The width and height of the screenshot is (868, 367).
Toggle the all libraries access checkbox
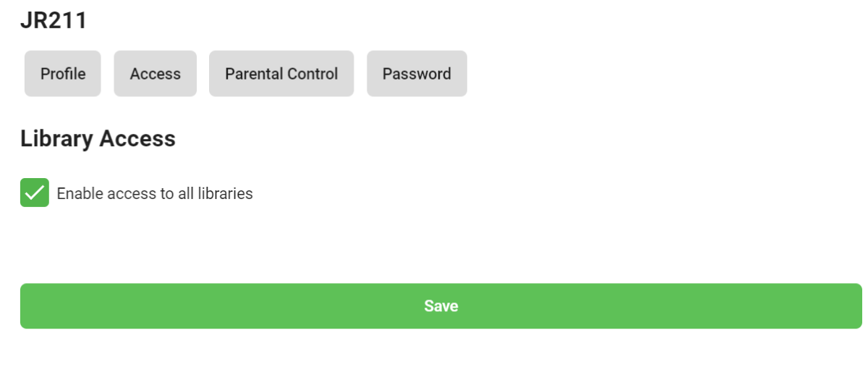(35, 193)
